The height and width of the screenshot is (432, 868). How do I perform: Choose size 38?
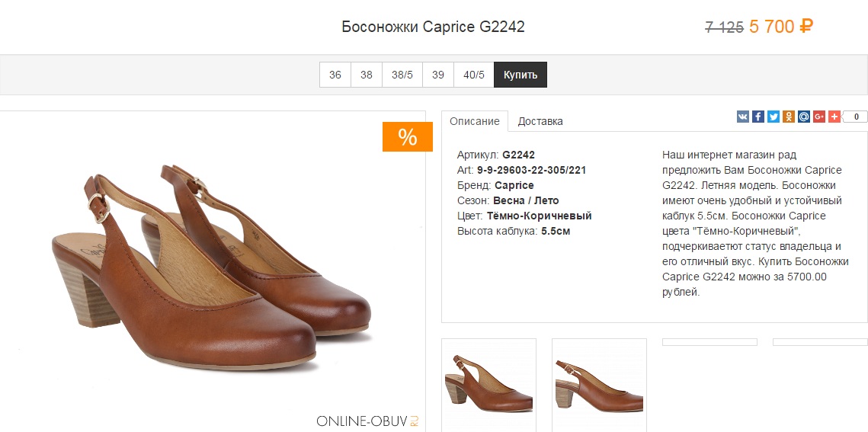pyautogui.click(x=367, y=75)
